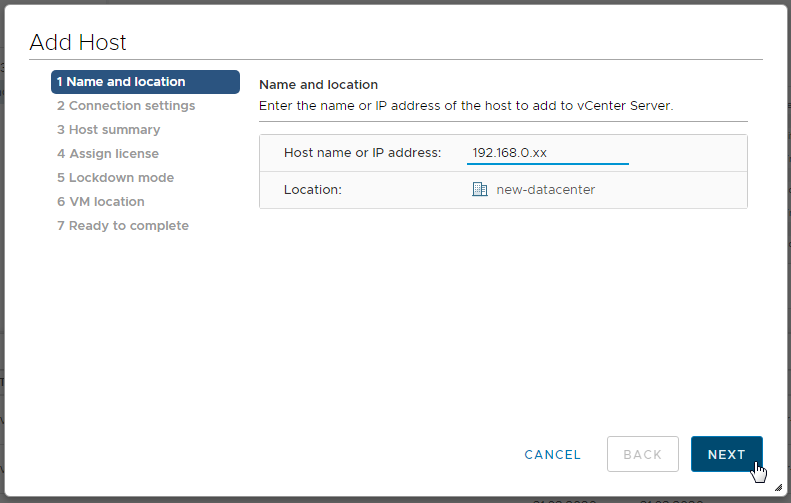The height and width of the screenshot is (503, 791).
Task: Click the host name or IP address field
Action: coord(547,153)
